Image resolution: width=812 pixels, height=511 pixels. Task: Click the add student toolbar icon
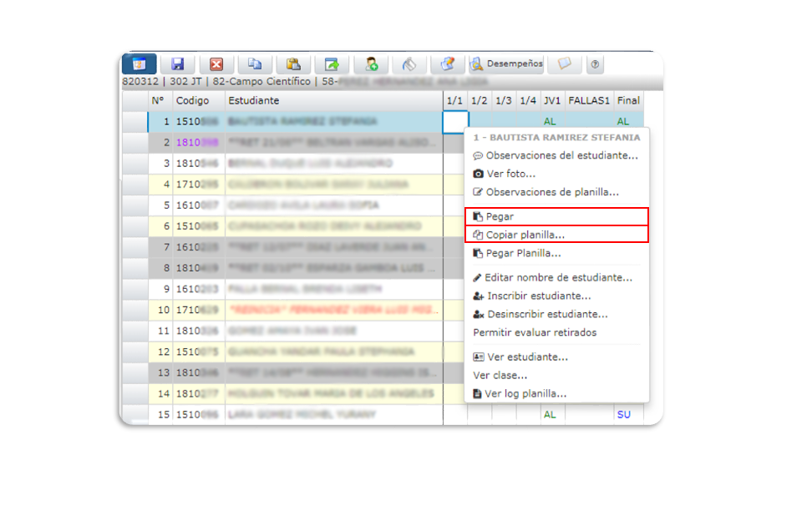(371, 63)
